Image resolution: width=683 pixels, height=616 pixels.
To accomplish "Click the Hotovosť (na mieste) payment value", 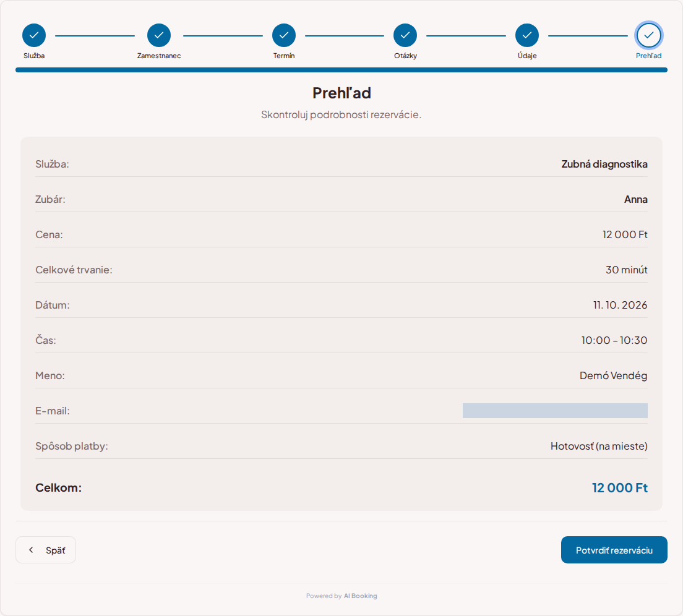I will click(x=599, y=446).
